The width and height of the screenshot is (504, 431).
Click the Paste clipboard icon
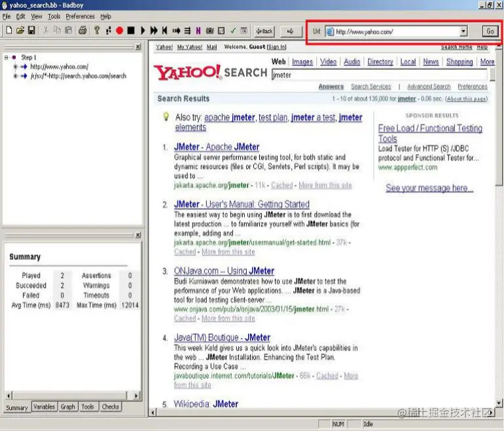tap(69, 31)
